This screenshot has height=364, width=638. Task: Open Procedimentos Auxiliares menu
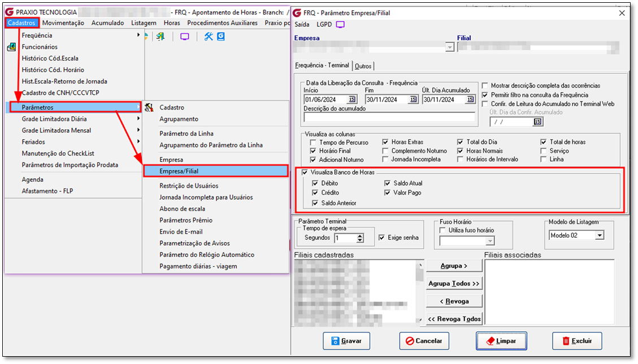point(222,23)
